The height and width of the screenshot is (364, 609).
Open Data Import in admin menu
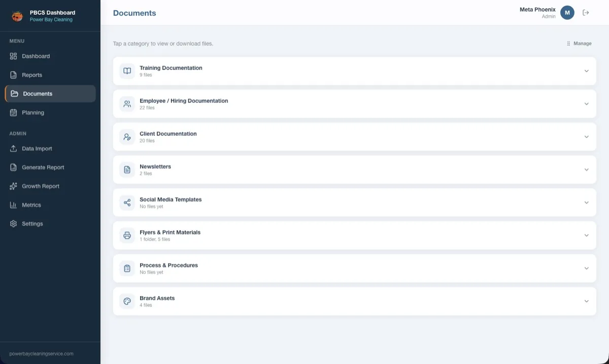coord(50,149)
